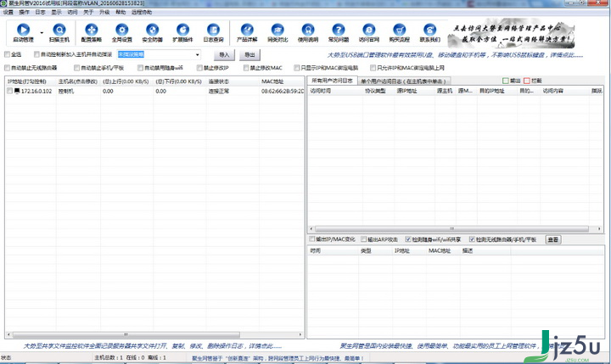Enable 自动禁止无线路由器 checkbox

pos(7,68)
